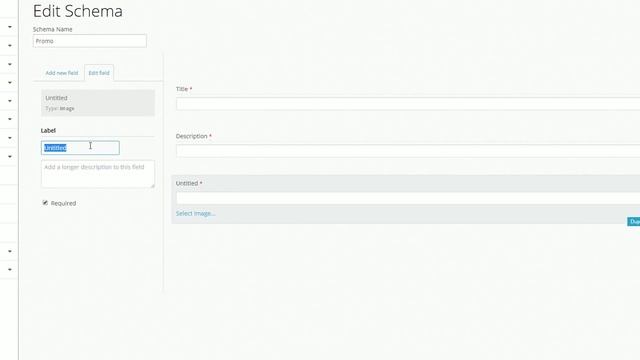Click the Label input with Untitled text

pos(80,148)
